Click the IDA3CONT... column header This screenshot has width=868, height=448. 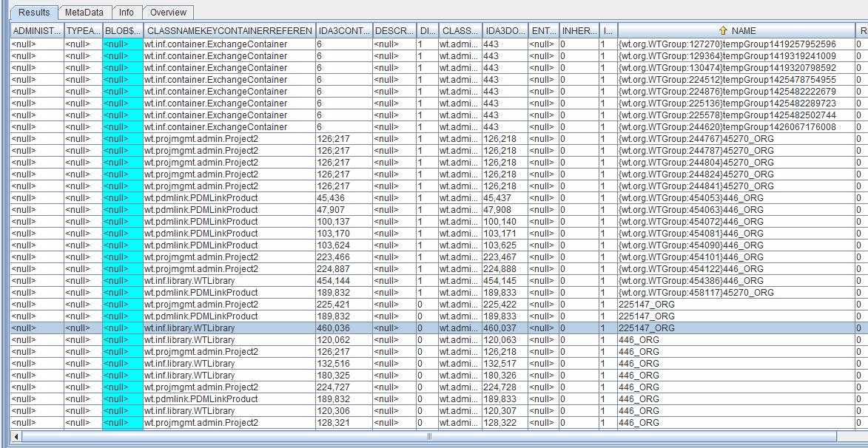(344, 31)
